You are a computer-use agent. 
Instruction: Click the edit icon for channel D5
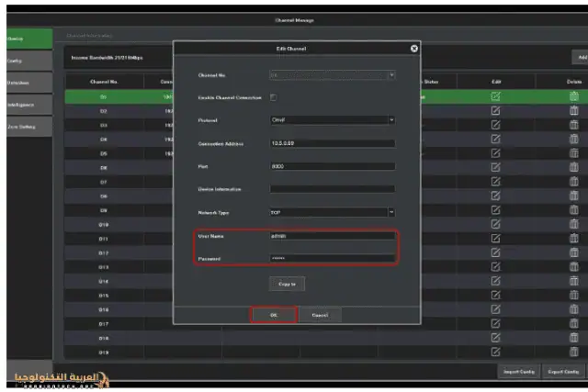point(495,153)
